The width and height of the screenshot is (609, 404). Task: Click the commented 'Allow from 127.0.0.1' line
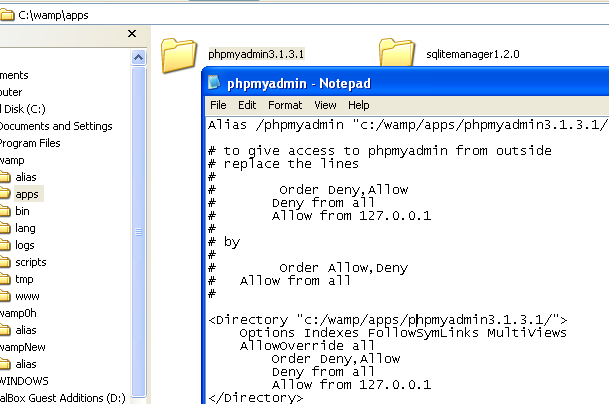pyautogui.click(x=320, y=216)
